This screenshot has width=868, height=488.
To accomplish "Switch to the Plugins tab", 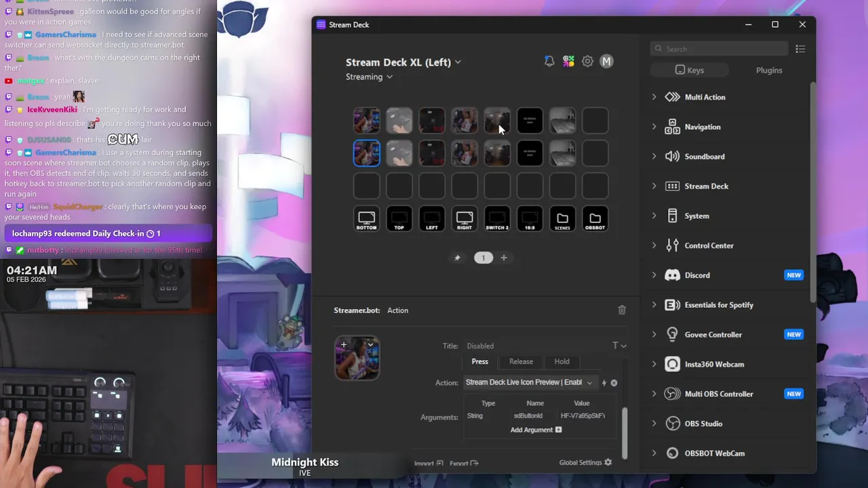I will click(769, 70).
